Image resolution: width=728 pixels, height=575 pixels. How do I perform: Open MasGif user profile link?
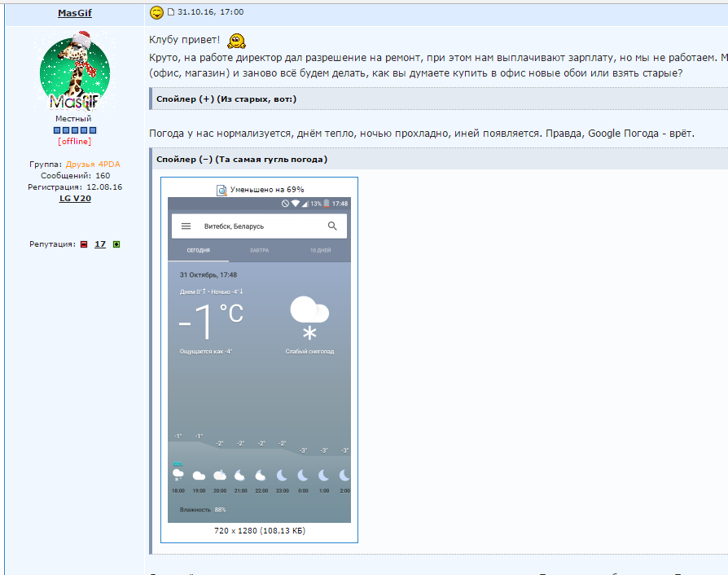[75, 13]
